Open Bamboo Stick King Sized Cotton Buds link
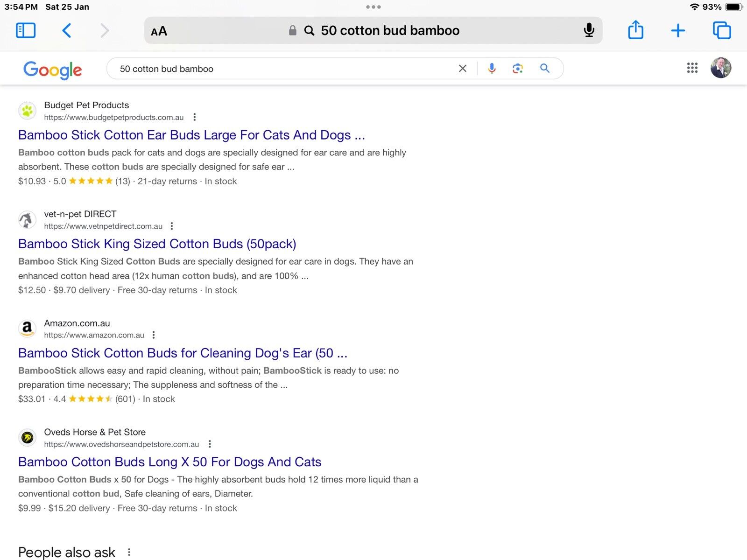The width and height of the screenshot is (747, 560). point(157,244)
